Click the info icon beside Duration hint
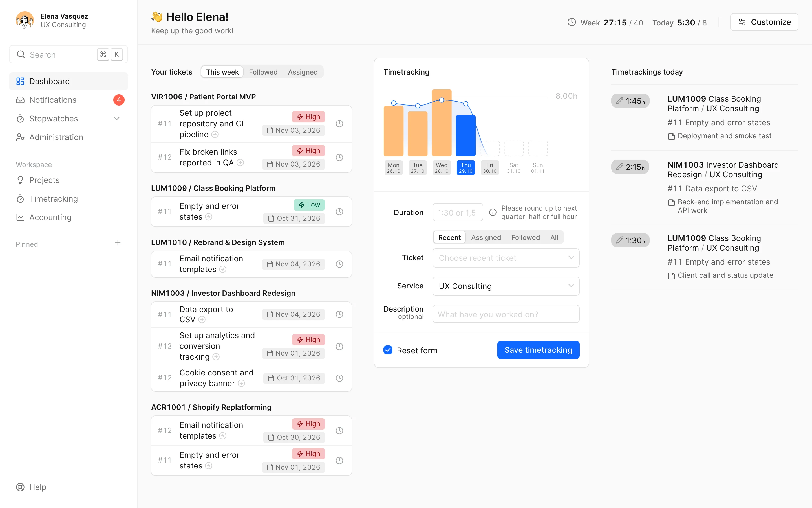This screenshot has width=812, height=508. (493, 212)
